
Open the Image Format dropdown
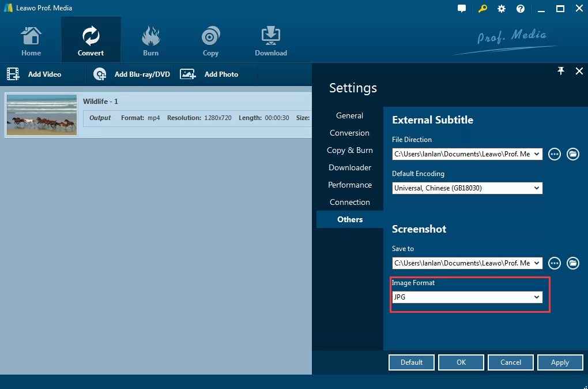point(537,297)
